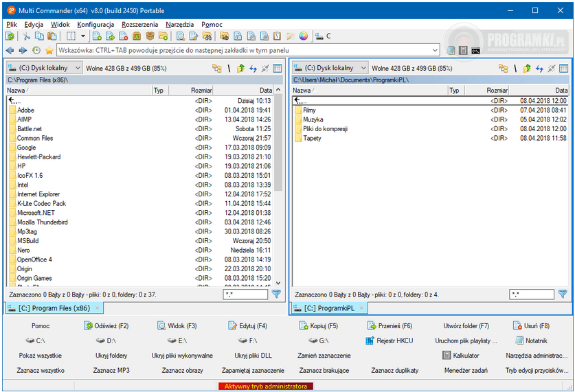Screen dimensions: 575x392
Task: Open the Plik menu
Action: 12,25
